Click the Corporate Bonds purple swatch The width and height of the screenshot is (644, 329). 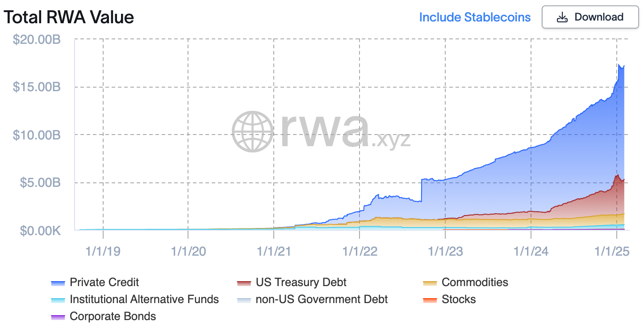coord(59,317)
